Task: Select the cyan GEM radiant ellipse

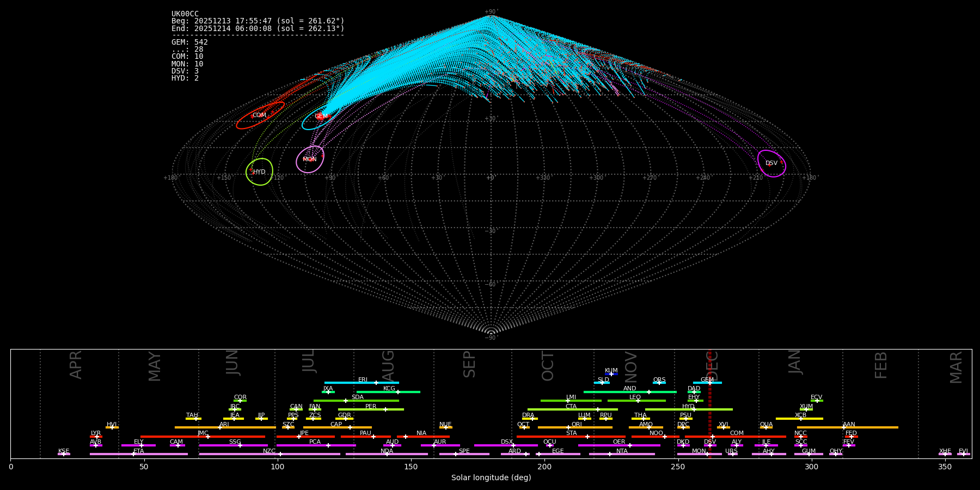Action: click(x=321, y=117)
